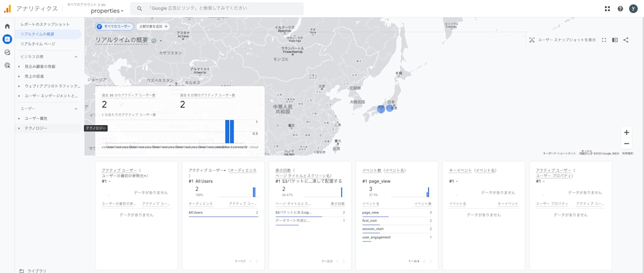
Task: Expand ウェブ/アプリのトラフィック tree item
Action: 19,86
